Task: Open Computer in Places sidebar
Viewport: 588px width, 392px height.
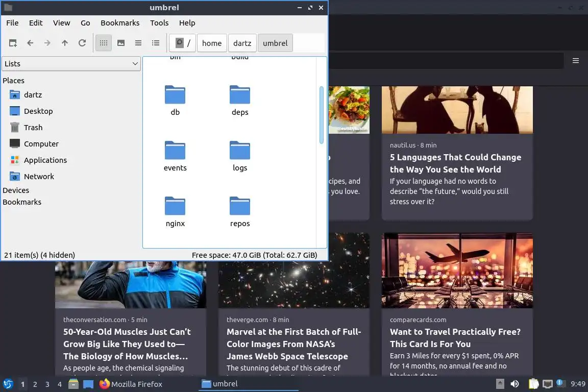Action: [41, 144]
